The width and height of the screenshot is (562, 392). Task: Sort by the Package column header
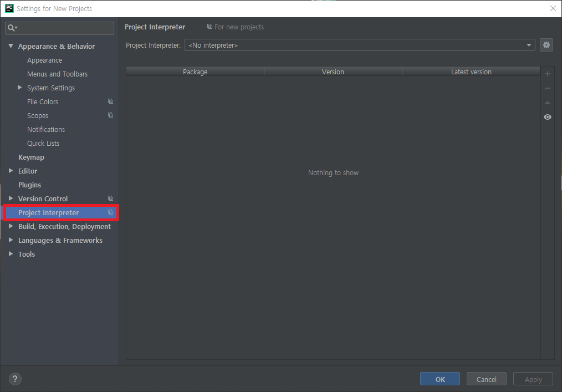(x=195, y=72)
